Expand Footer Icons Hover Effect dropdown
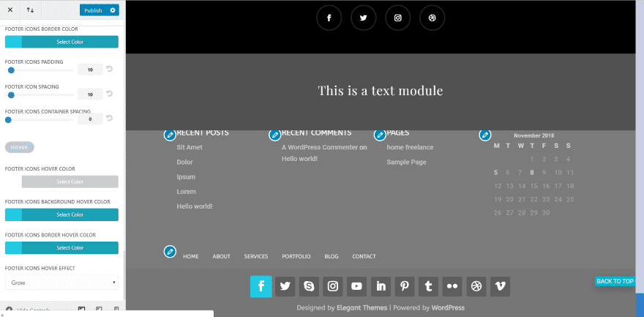 tap(61, 282)
